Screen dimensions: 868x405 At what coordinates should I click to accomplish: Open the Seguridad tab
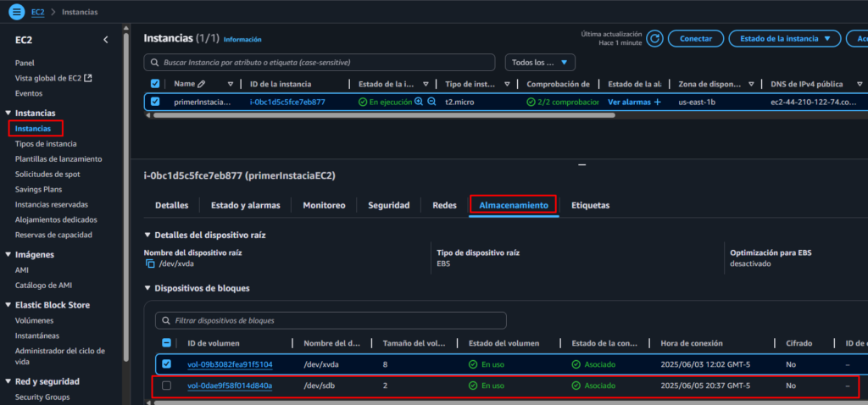pos(388,205)
